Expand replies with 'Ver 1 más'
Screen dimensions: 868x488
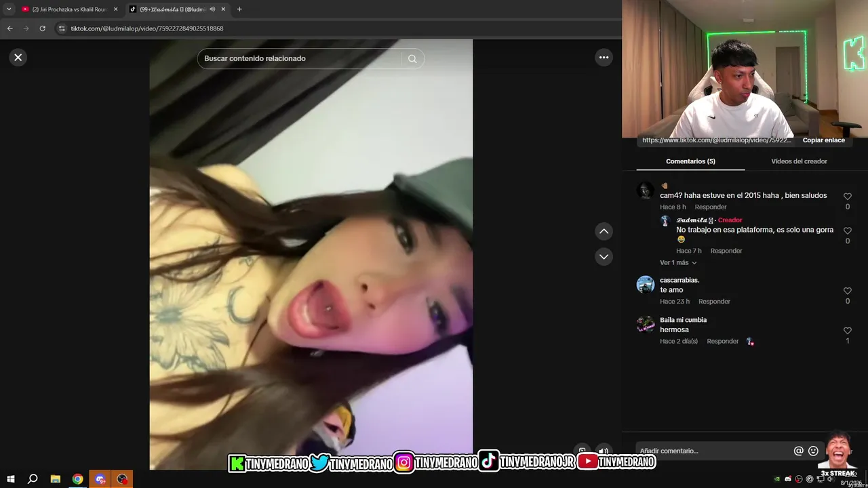(x=678, y=263)
